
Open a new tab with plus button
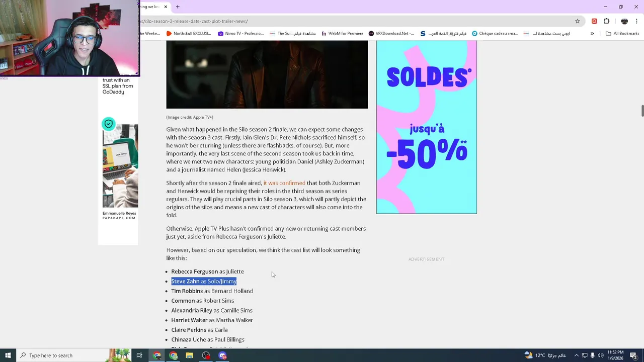click(178, 7)
